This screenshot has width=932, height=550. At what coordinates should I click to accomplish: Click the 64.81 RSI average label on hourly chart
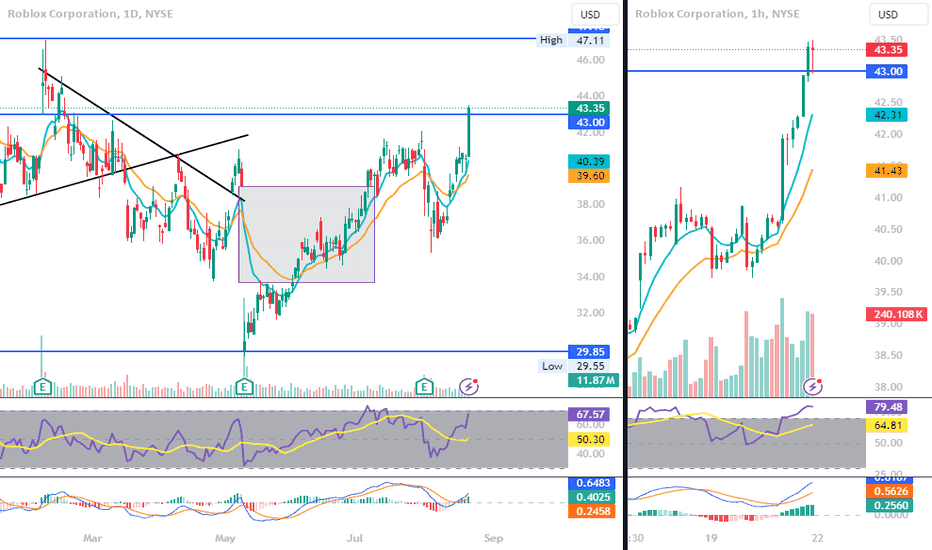[887, 426]
